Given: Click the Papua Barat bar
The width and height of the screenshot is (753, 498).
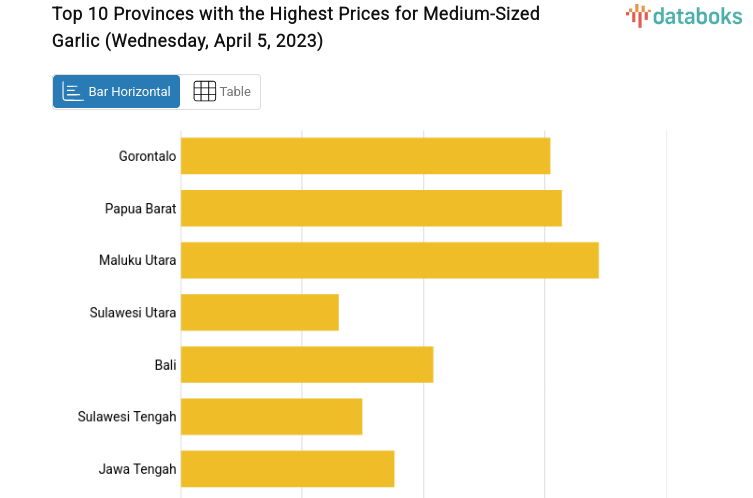Looking at the screenshot, I should (371, 208).
